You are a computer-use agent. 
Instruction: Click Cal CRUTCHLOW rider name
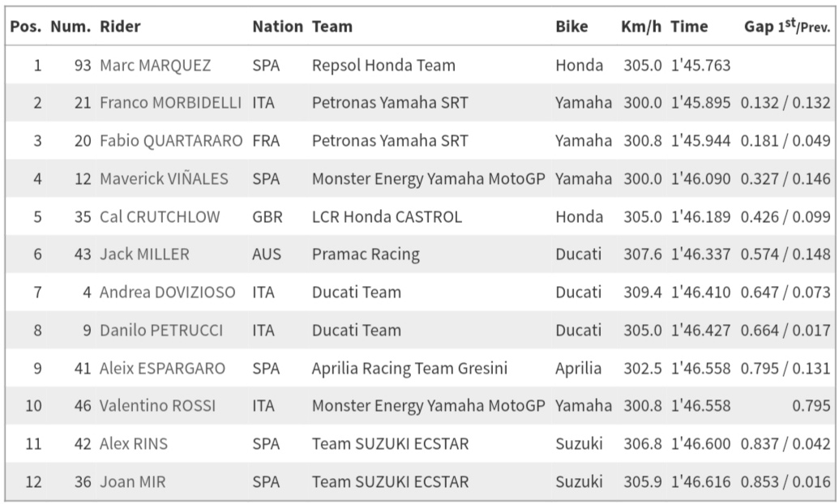[159, 216]
